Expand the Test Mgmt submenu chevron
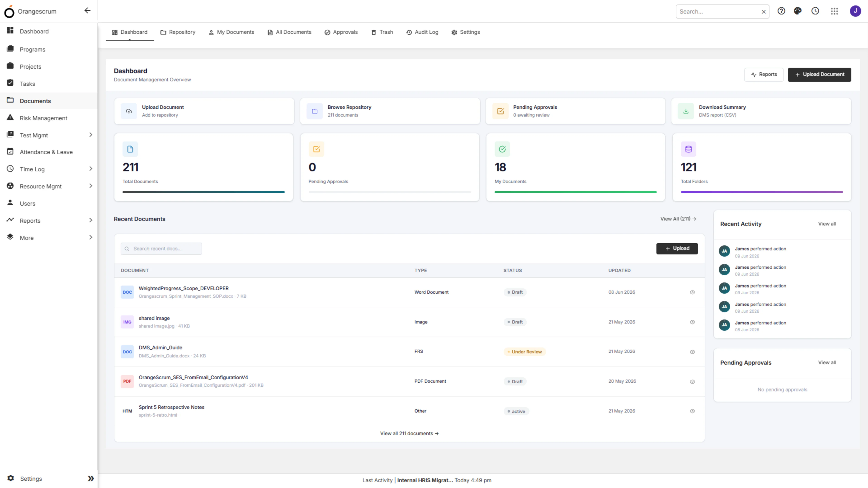The image size is (868, 488). click(91, 135)
